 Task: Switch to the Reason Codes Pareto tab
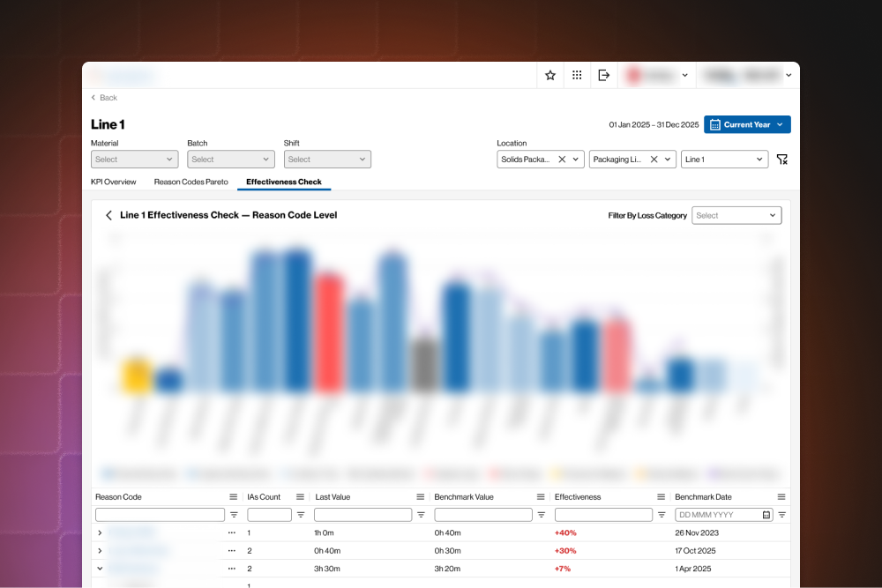pyautogui.click(x=191, y=182)
